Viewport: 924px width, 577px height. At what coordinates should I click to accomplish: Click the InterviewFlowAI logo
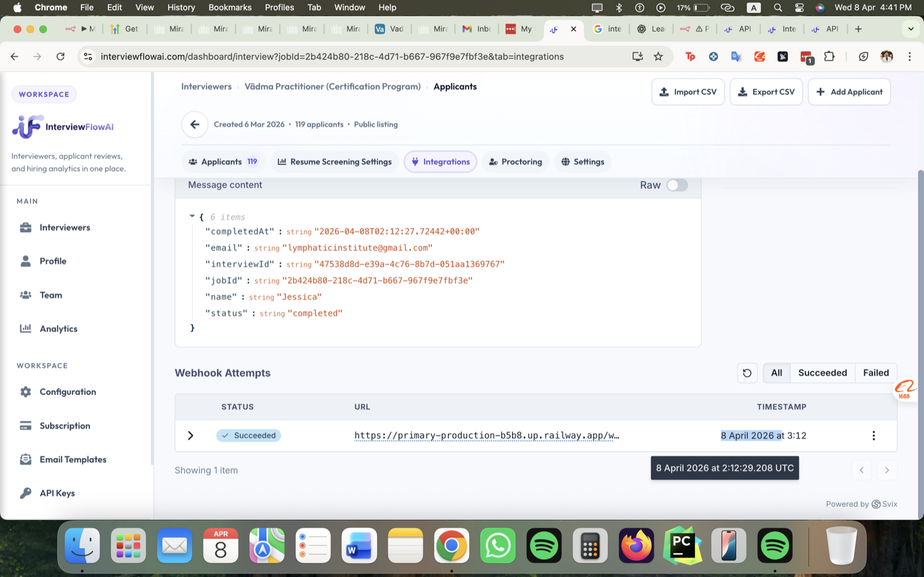coord(63,127)
